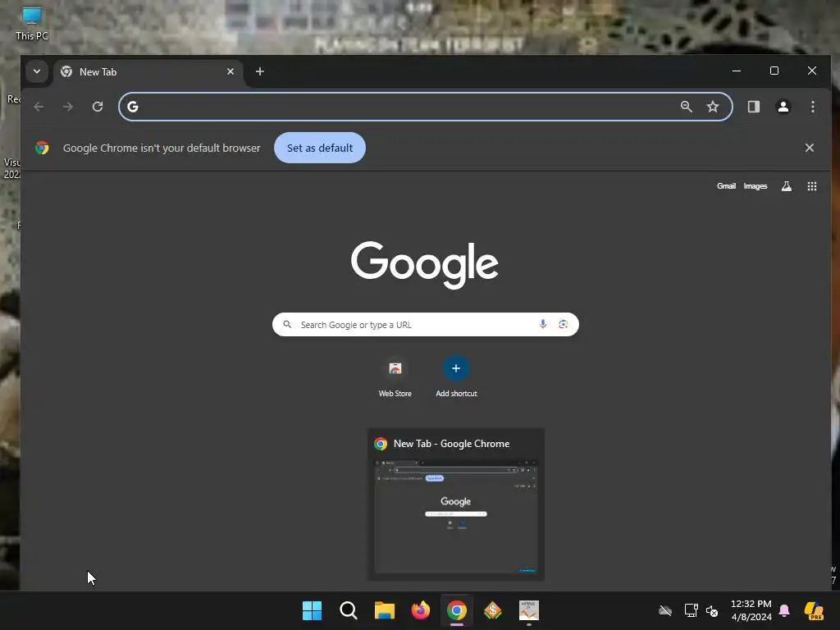The height and width of the screenshot is (630, 840).
Task: Open the clock showing 12:32 PM
Action: [751, 610]
